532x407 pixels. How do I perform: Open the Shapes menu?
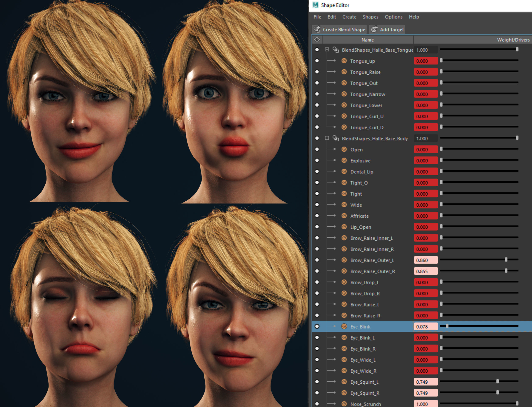click(370, 17)
